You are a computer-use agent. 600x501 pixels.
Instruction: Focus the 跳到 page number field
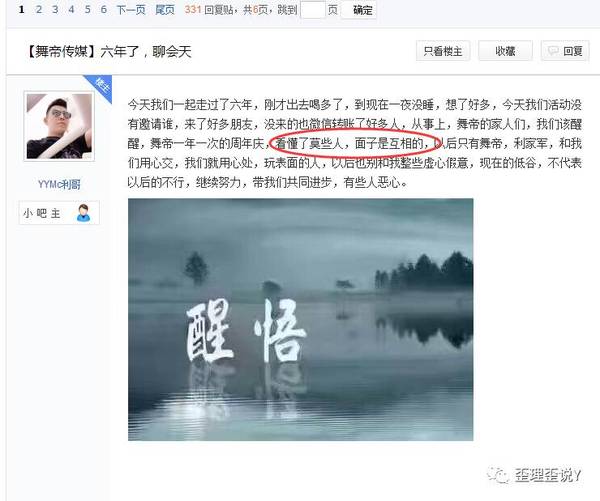pyautogui.click(x=313, y=10)
